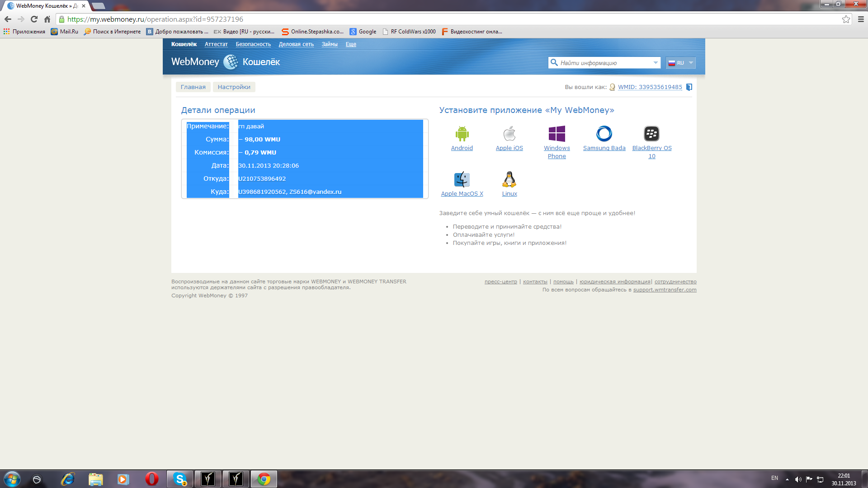The image size is (868, 488).
Task: Click the Windows Start button
Action: [x=12, y=479]
